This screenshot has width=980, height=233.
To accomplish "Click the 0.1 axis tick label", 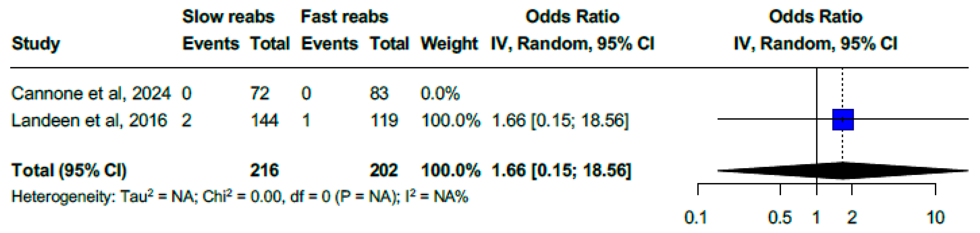I will tap(696, 218).
